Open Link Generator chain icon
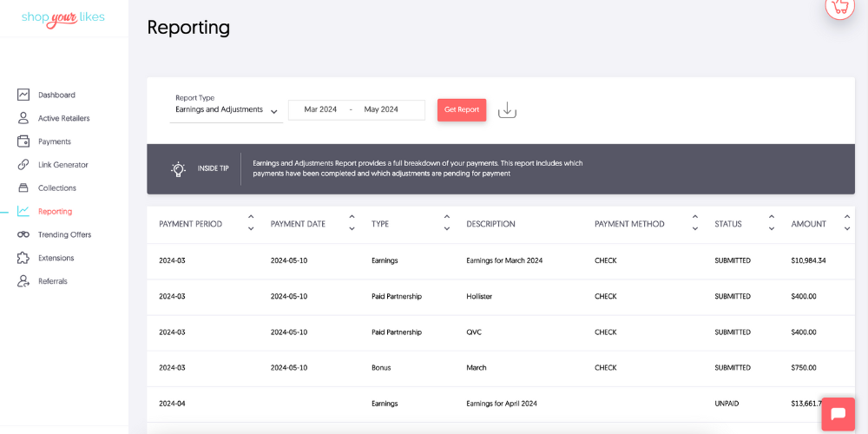The image size is (868, 434). [23, 164]
